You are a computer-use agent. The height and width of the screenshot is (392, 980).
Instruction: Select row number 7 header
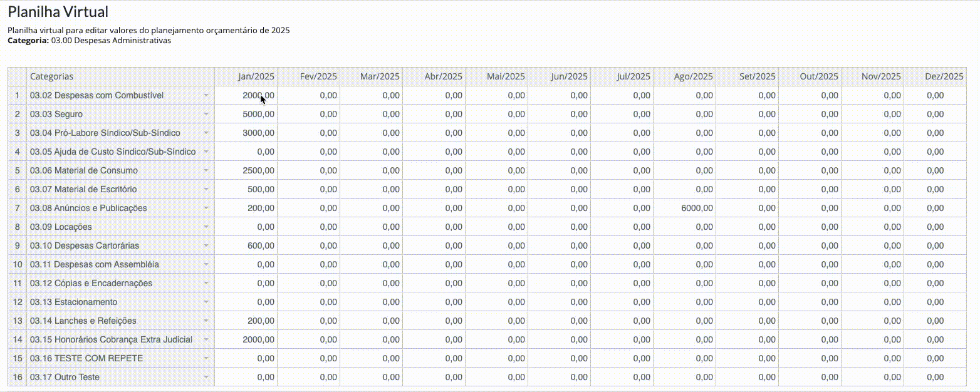(17, 208)
